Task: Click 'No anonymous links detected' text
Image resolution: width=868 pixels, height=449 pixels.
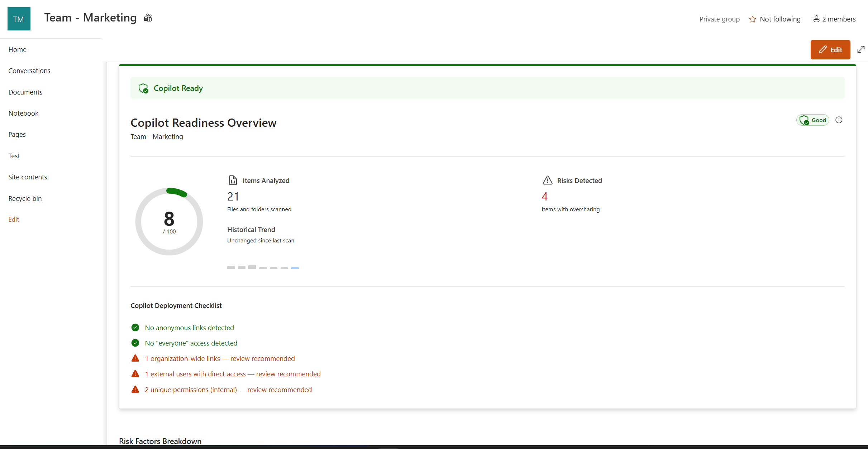Action: click(189, 328)
